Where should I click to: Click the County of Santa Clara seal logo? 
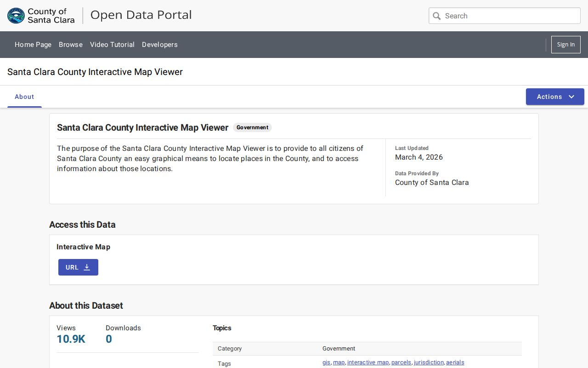pos(16,16)
